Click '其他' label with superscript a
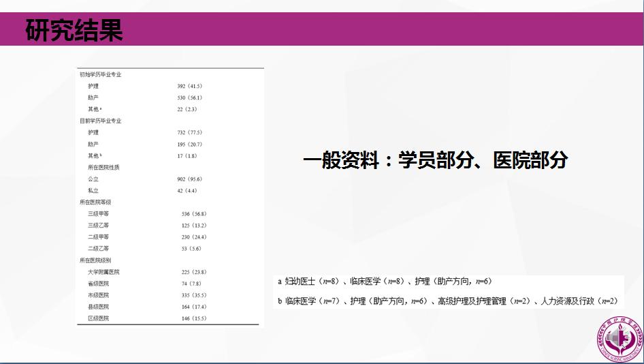Image resolution: width=644 pixels, height=364 pixels. point(93,109)
